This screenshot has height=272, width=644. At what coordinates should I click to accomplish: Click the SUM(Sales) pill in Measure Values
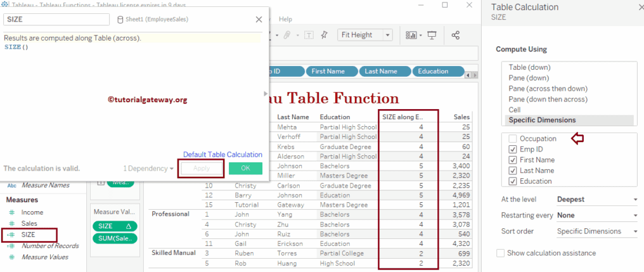click(x=115, y=239)
